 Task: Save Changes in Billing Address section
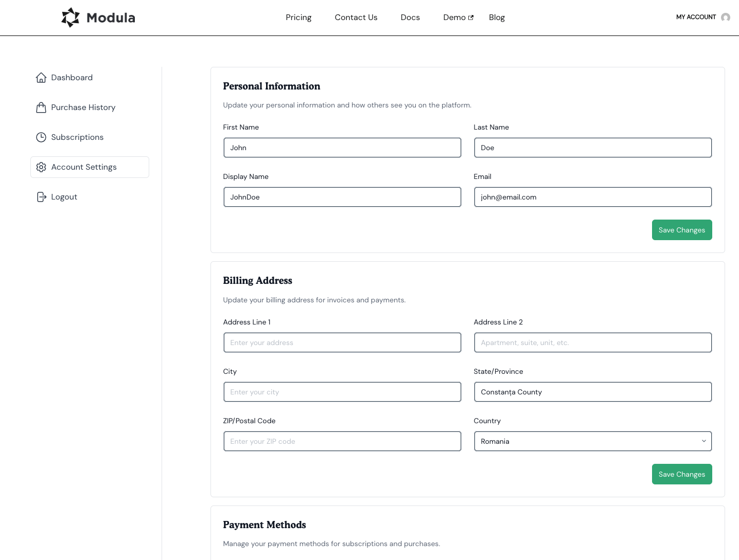click(x=681, y=474)
